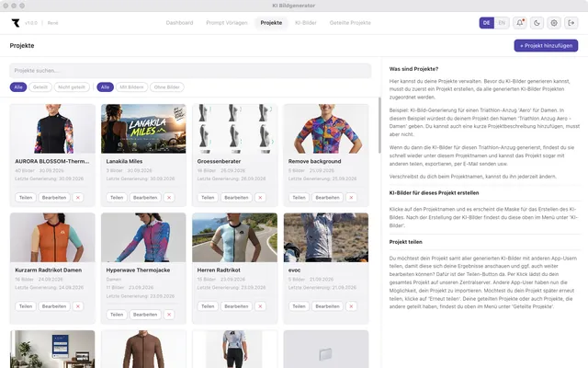Screen dimensions: 588x368
Task: Share the AURORA BLOSSOM project via Teilen
Action: click(26, 198)
